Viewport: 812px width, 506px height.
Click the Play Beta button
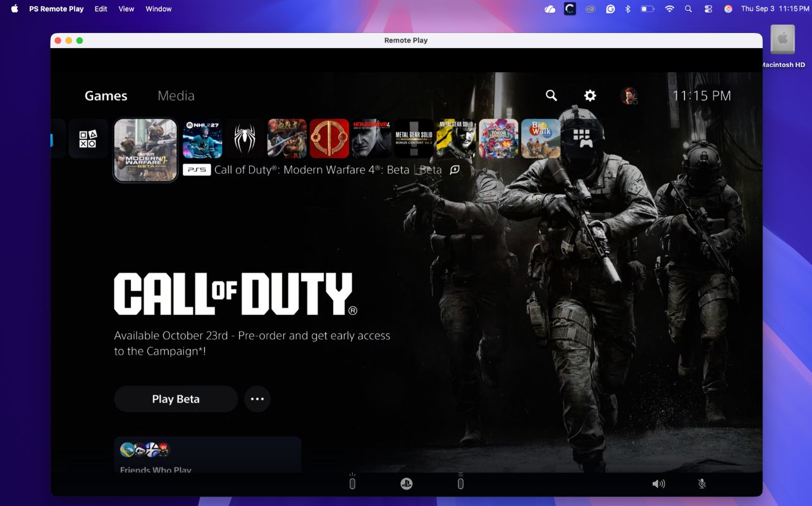(176, 399)
